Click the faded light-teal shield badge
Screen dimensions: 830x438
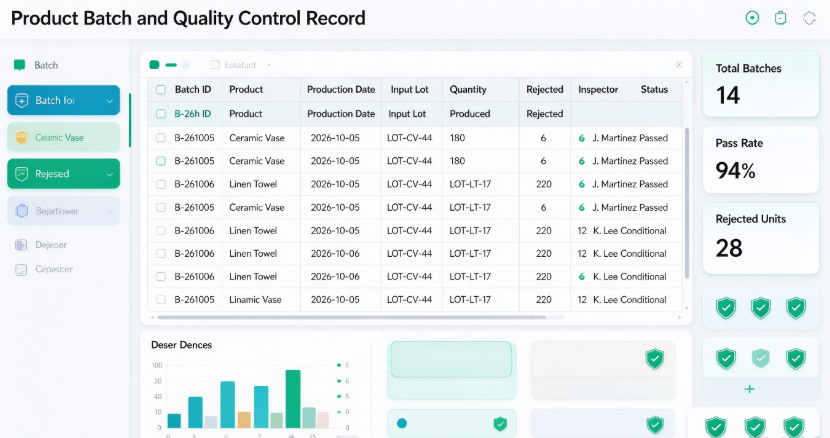click(x=761, y=359)
